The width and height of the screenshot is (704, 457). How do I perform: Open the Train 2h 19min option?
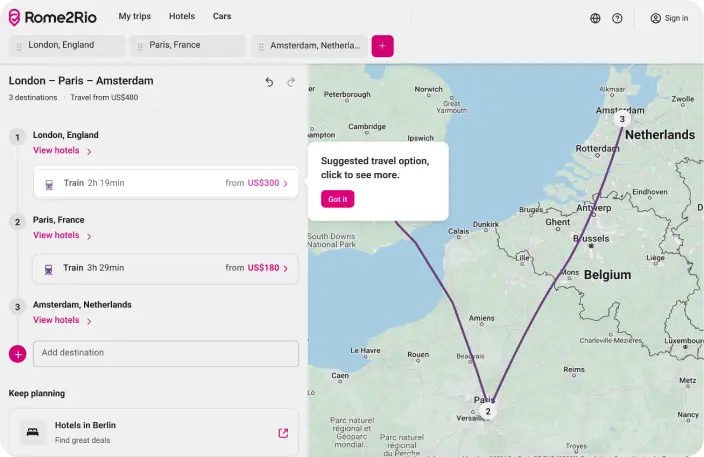click(166, 183)
